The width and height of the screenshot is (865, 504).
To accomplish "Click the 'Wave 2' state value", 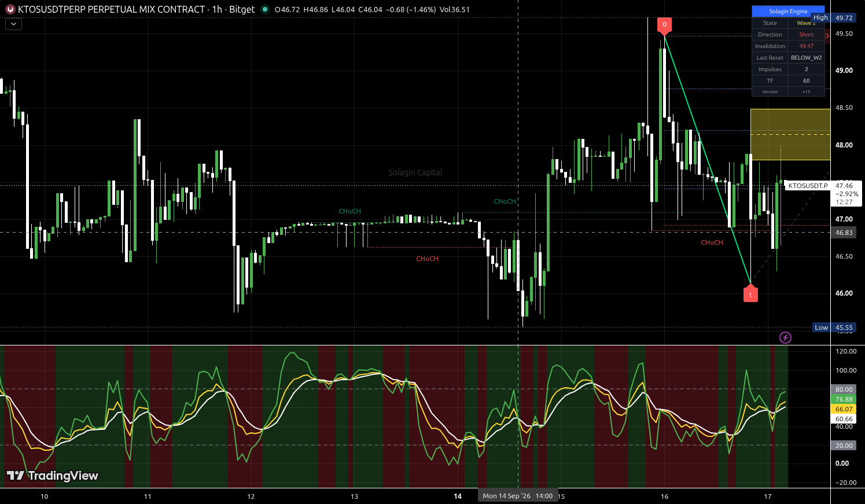I will [x=806, y=23].
